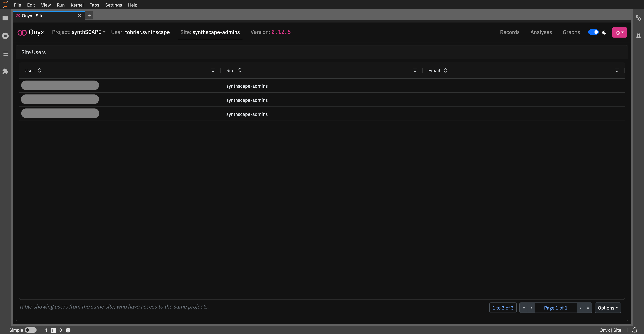Close the Onyx | Site tab

[79, 16]
